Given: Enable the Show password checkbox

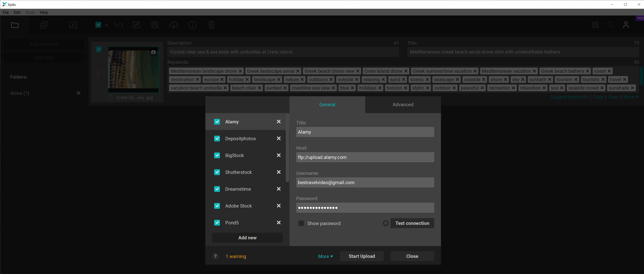Looking at the screenshot, I should tap(301, 224).
